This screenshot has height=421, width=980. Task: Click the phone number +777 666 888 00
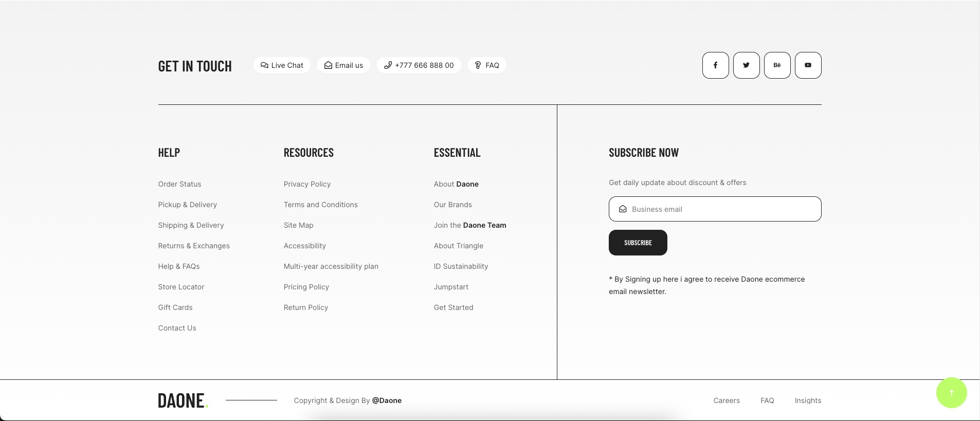(x=419, y=65)
